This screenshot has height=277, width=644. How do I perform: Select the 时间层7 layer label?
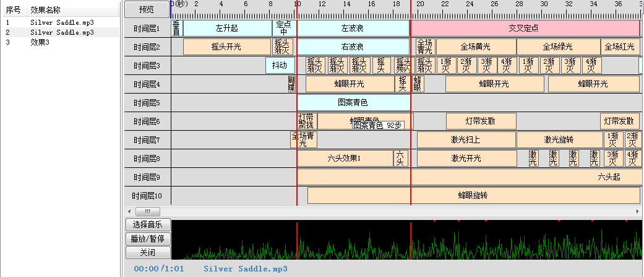147,140
